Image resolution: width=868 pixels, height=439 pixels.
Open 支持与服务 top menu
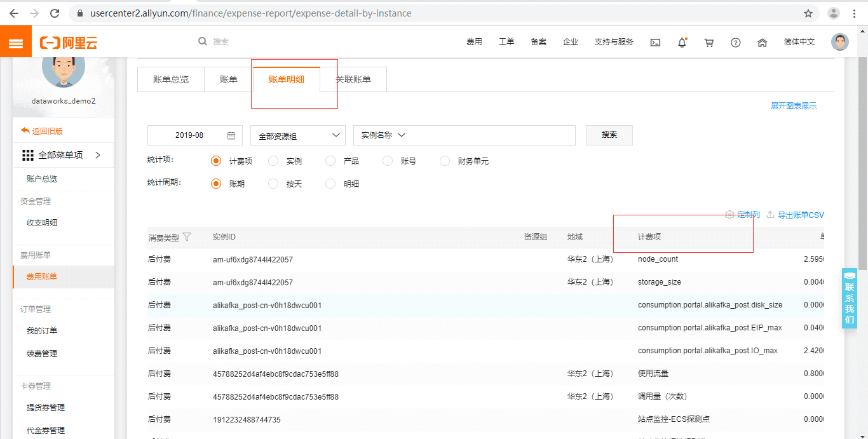point(614,42)
